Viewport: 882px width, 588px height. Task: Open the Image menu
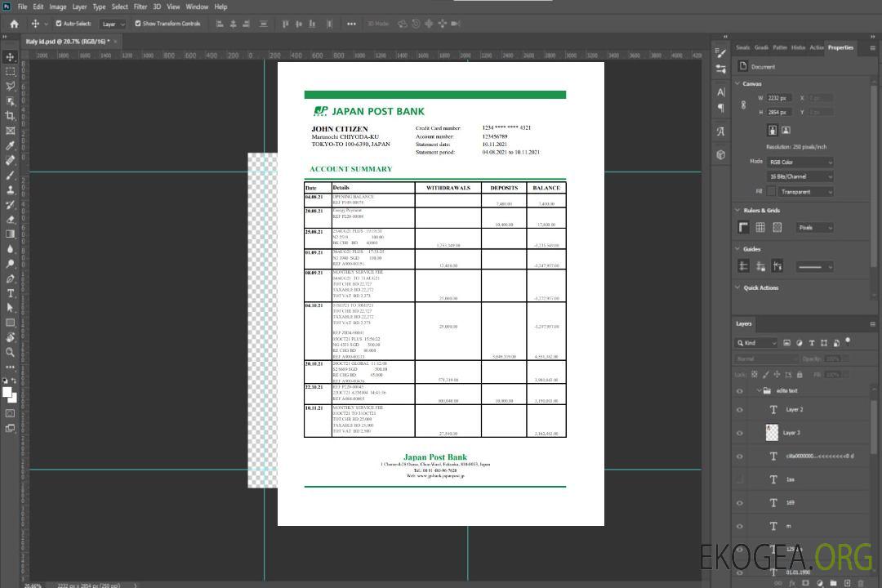[x=57, y=7]
